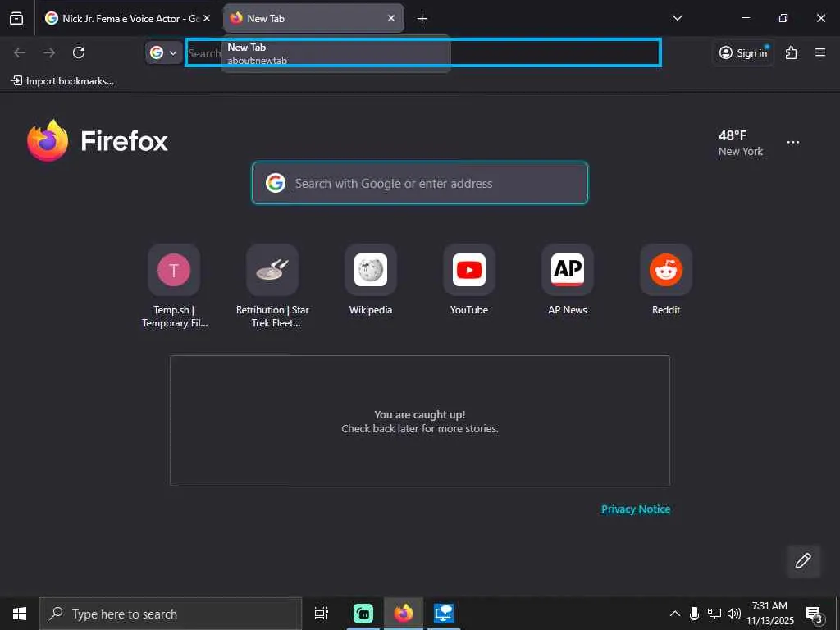Open a new tab with plus button
The image size is (840, 630).
pos(422,19)
